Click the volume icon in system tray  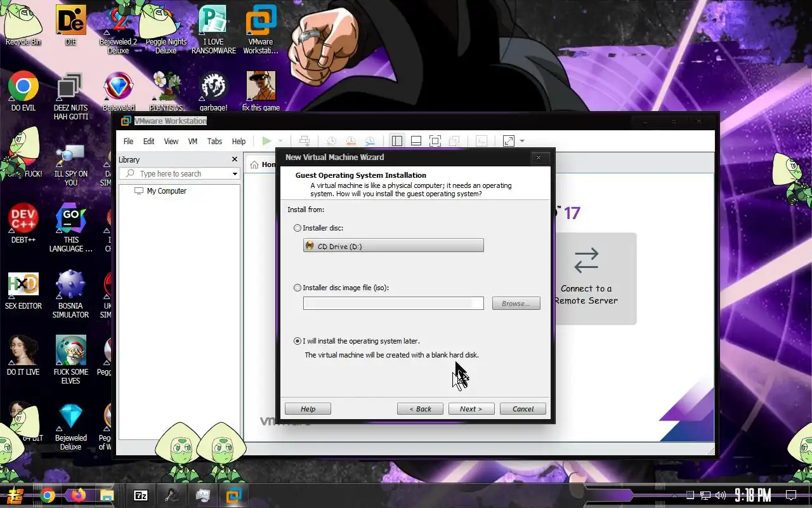pos(721,495)
